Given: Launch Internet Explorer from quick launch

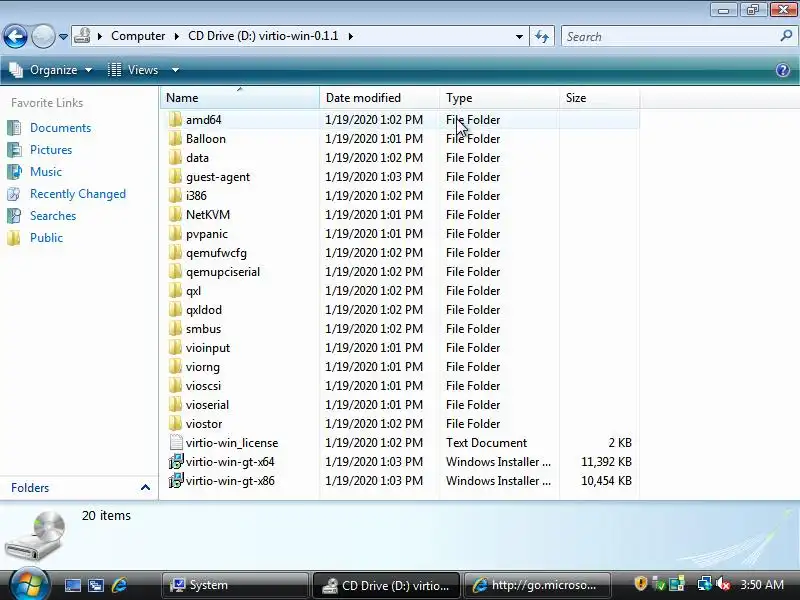Looking at the screenshot, I should [119, 585].
